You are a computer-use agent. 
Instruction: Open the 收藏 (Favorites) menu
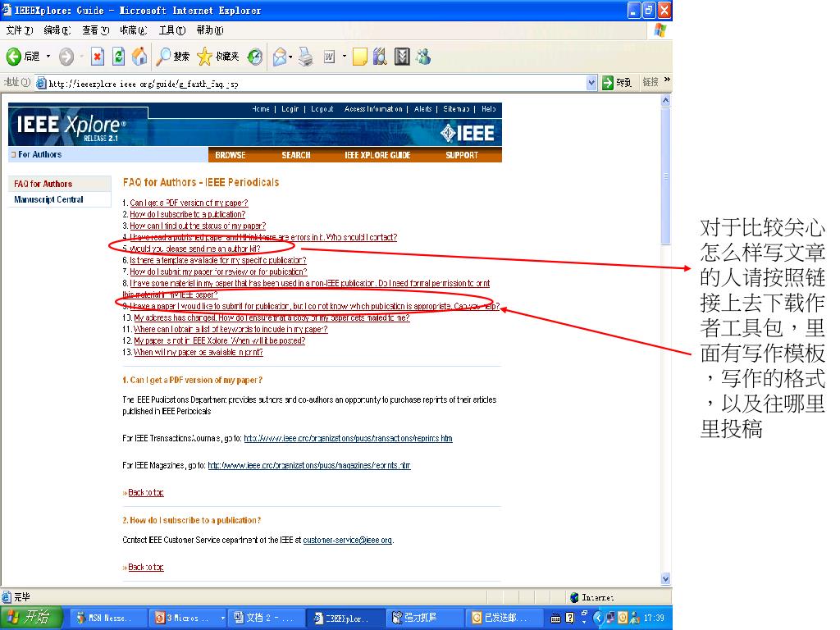(x=134, y=30)
